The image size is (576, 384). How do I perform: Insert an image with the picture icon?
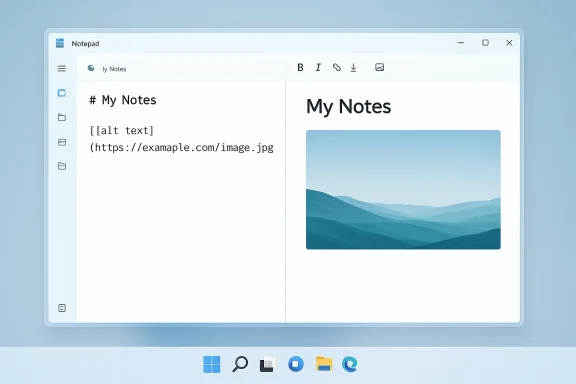point(379,67)
